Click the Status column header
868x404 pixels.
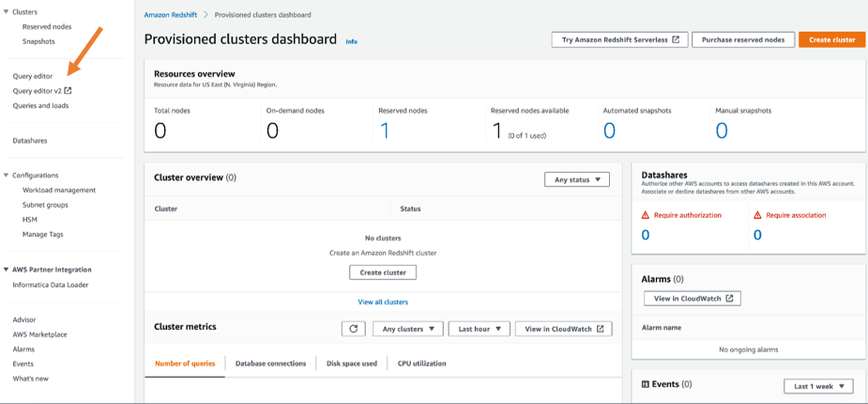(x=410, y=209)
